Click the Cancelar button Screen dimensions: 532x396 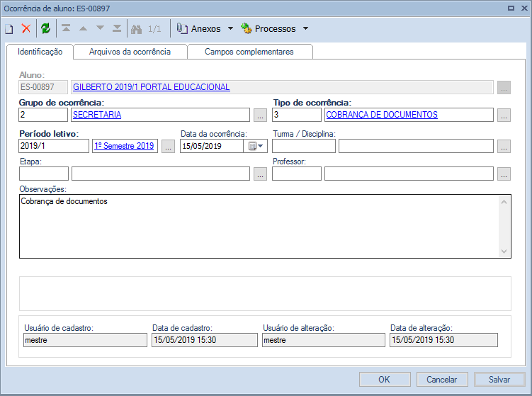click(442, 380)
